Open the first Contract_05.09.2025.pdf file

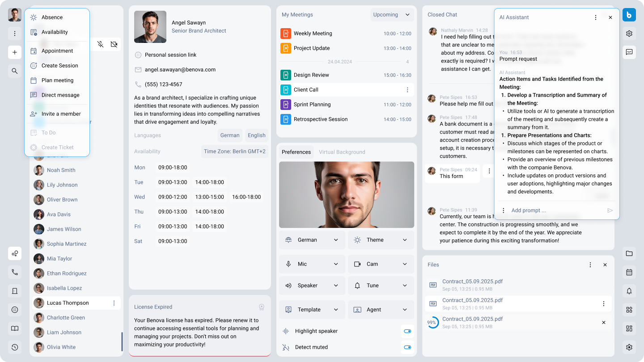[x=472, y=282]
